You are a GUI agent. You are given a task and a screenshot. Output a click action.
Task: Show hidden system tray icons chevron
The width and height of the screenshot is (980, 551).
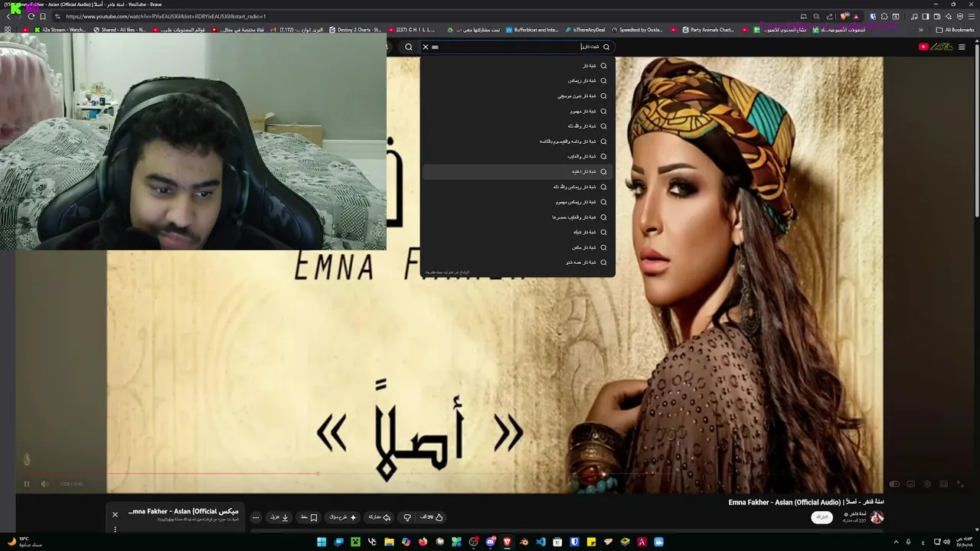click(x=896, y=542)
